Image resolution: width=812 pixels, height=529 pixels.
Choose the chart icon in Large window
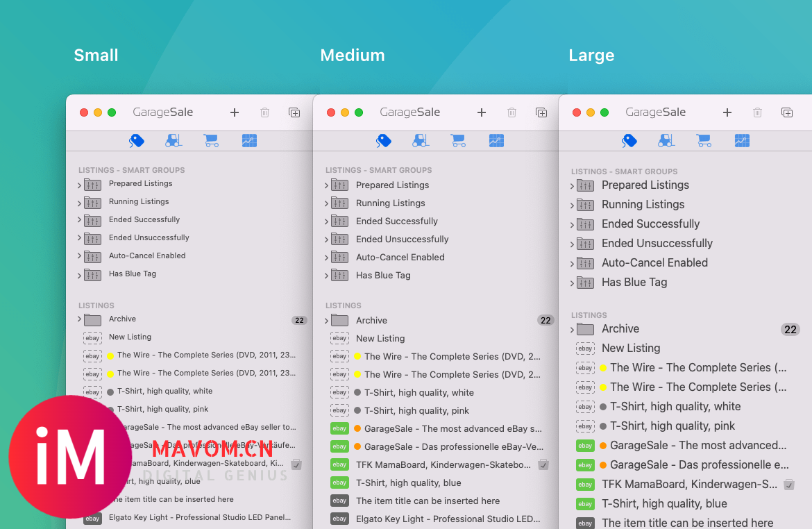(742, 140)
